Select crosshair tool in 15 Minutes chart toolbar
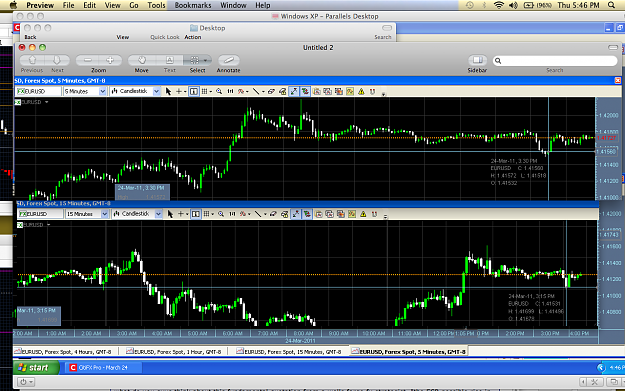Image resolution: width=625 pixels, height=391 pixels. (181, 214)
